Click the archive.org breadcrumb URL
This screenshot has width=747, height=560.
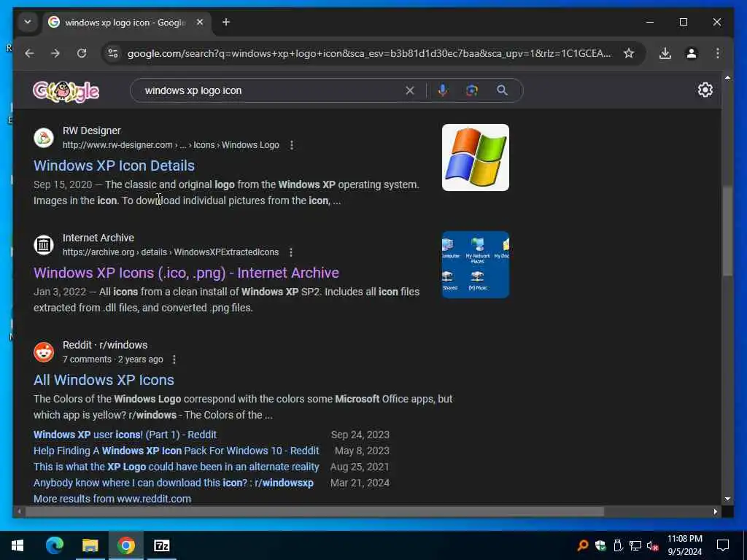pyautogui.click(x=171, y=252)
